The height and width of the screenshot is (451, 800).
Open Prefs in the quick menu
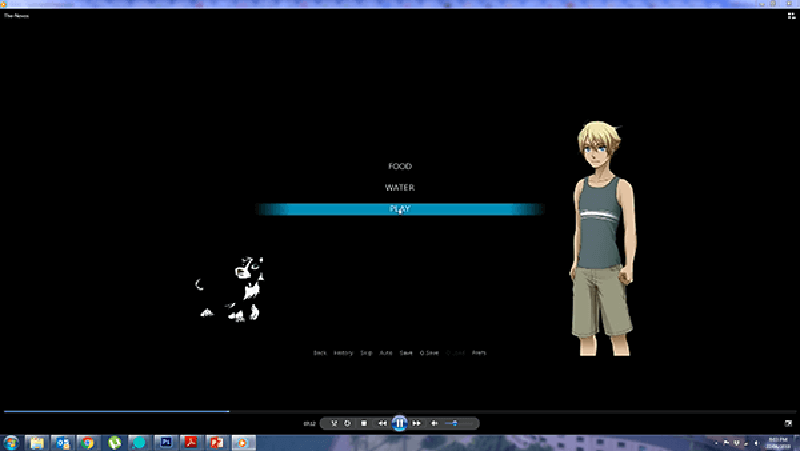click(479, 353)
